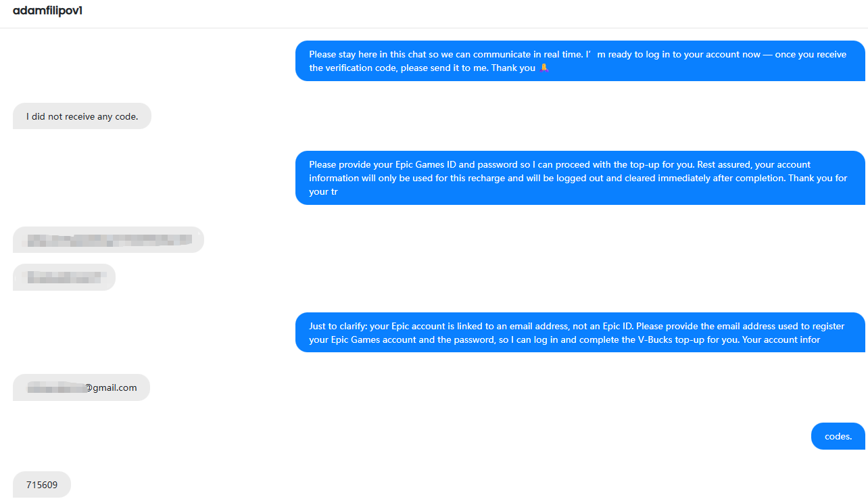Screen dimensions: 868x499
Task: Click the longer blurred gray message bubble
Action: click(x=108, y=240)
